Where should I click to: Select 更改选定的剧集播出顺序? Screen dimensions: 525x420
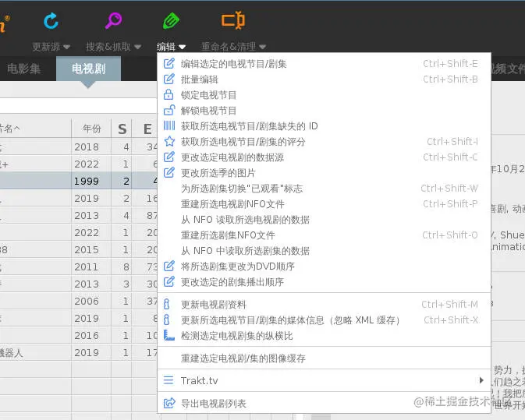pos(324,282)
